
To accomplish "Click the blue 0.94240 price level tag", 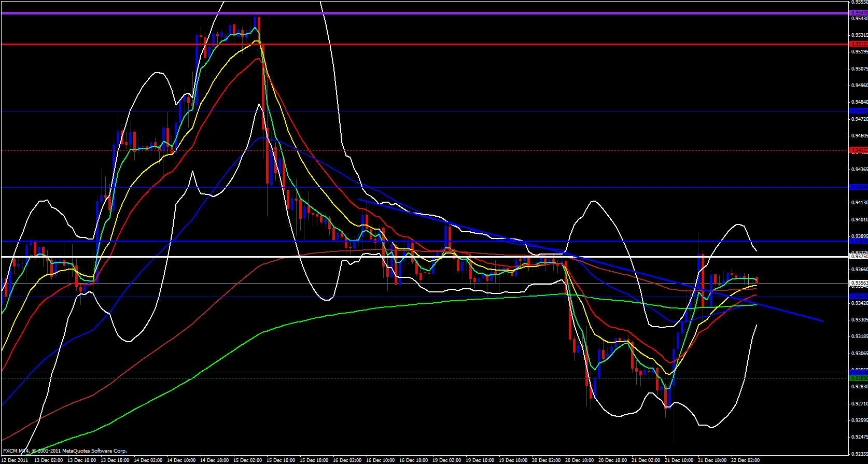I will pos(858,187).
